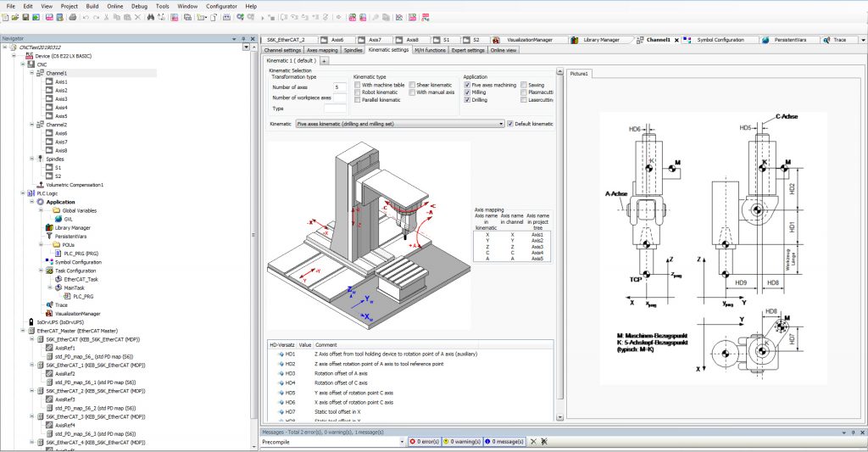The width and height of the screenshot is (868, 452).
Task: Click the Print toolbar icon
Action: (74, 17)
